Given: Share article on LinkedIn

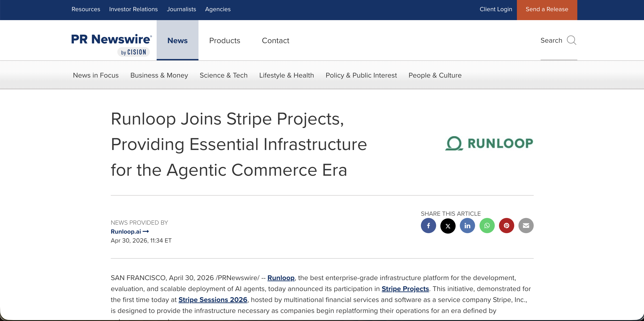Looking at the screenshot, I should click(467, 226).
